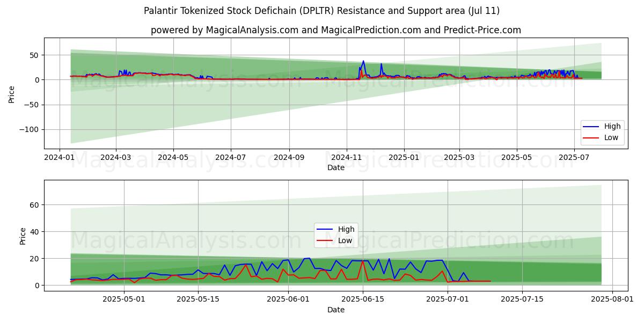Click the '2024-03' tick label
This screenshot has width=644, height=322.
pyautogui.click(x=116, y=157)
